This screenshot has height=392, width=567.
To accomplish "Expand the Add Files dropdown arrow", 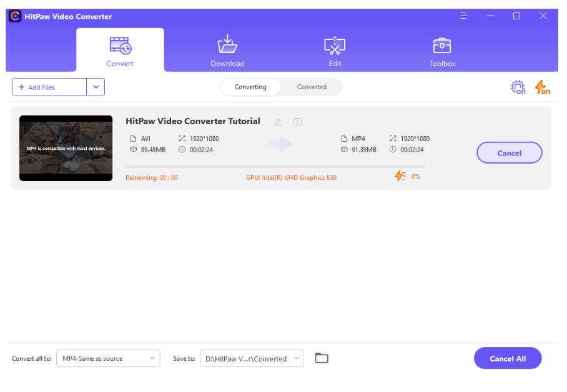I will point(96,87).
